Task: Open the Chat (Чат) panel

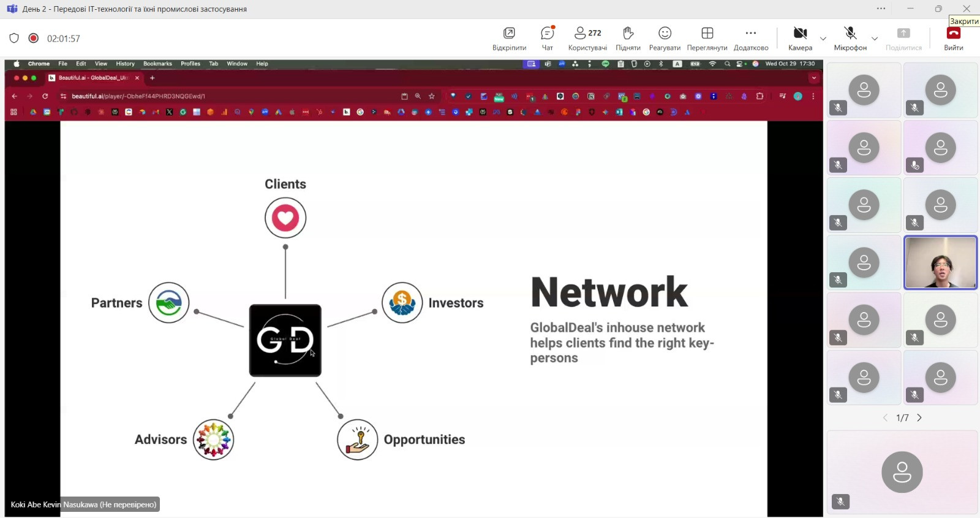Action: coord(547,38)
